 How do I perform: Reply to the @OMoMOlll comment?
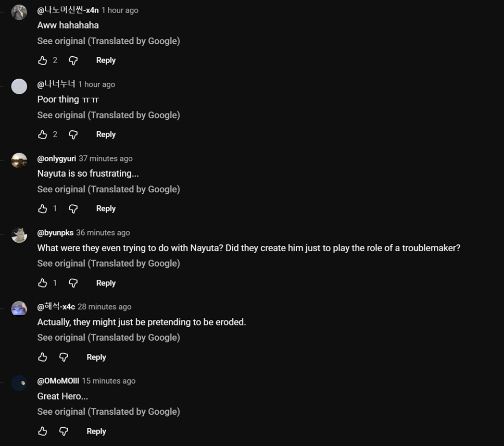(96, 431)
